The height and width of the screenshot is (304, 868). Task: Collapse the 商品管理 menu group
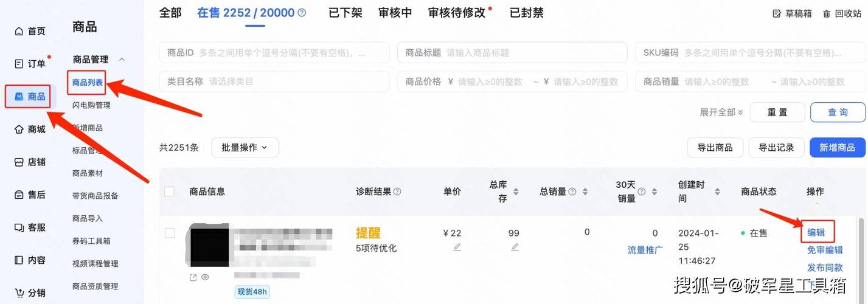(x=122, y=60)
